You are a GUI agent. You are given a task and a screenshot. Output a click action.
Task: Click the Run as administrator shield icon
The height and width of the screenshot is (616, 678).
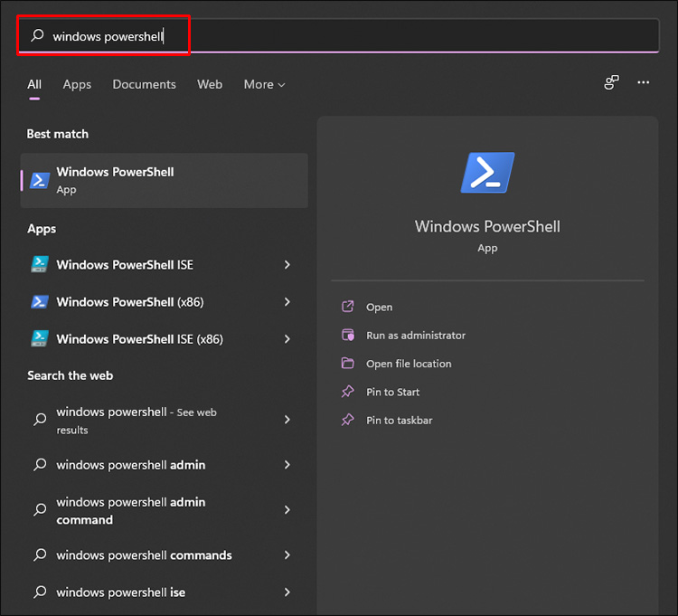(348, 335)
